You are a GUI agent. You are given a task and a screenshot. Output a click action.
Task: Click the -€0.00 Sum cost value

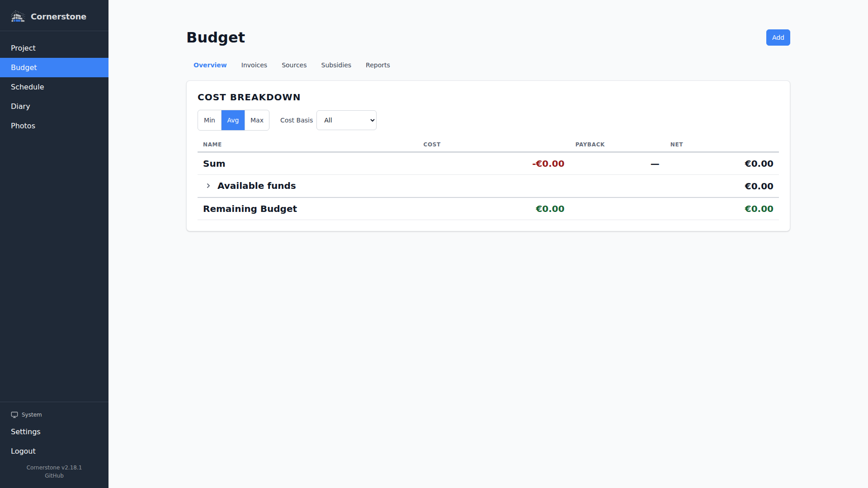[x=548, y=164]
